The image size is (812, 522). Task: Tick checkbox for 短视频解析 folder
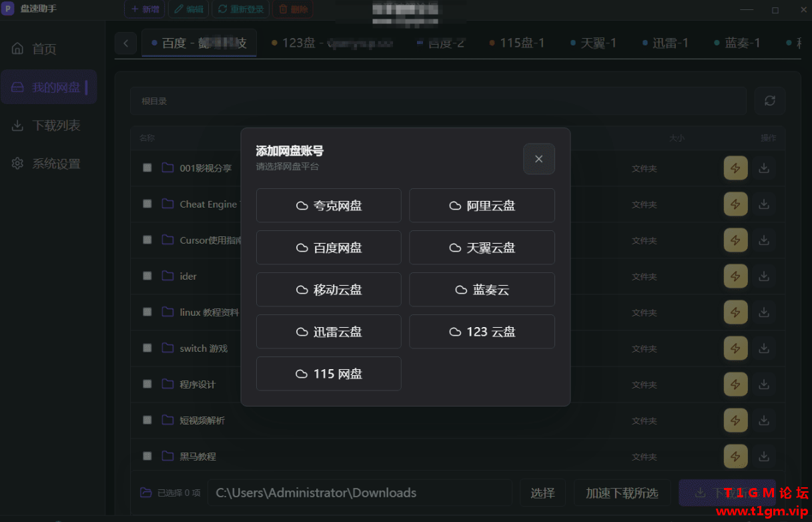click(147, 420)
